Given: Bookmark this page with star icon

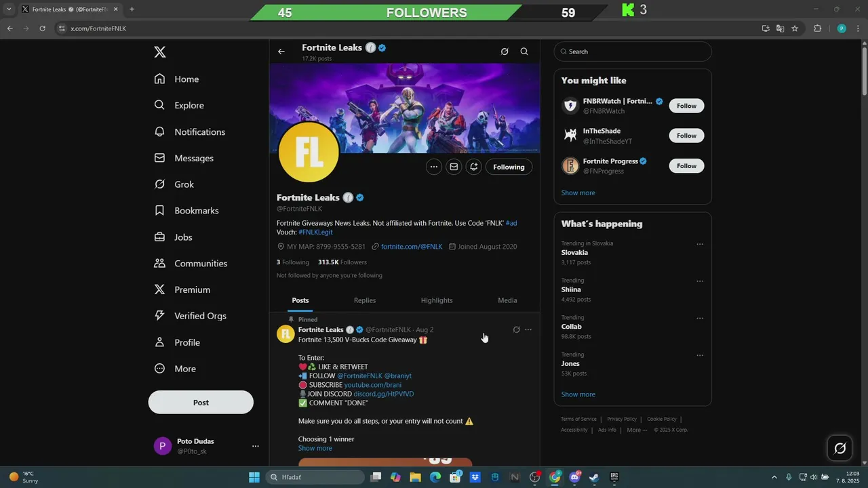Looking at the screenshot, I should click(795, 28).
